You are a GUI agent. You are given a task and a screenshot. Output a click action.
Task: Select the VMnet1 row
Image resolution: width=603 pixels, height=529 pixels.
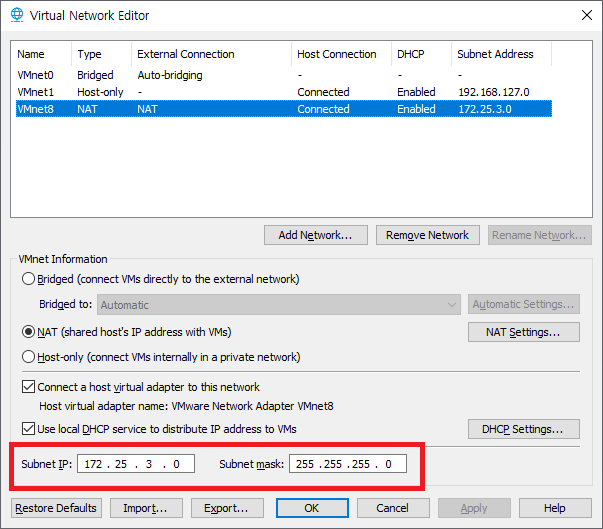click(284, 92)
